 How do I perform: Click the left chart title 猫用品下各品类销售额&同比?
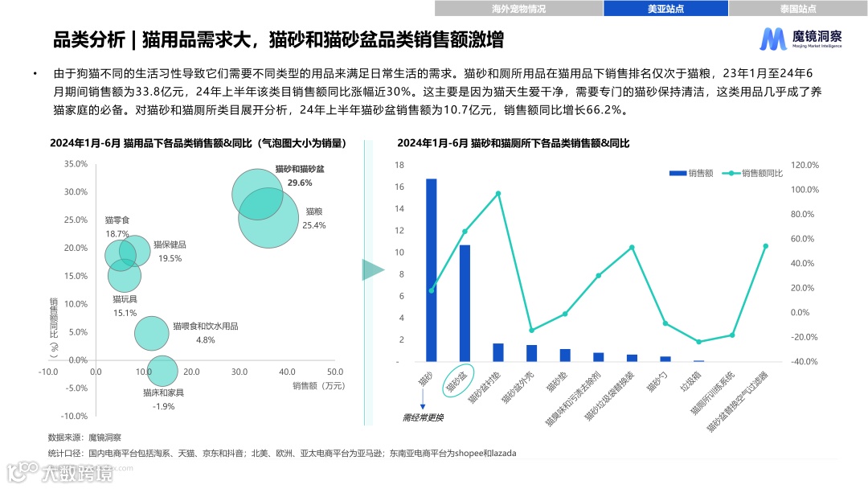tap(199, 143)
